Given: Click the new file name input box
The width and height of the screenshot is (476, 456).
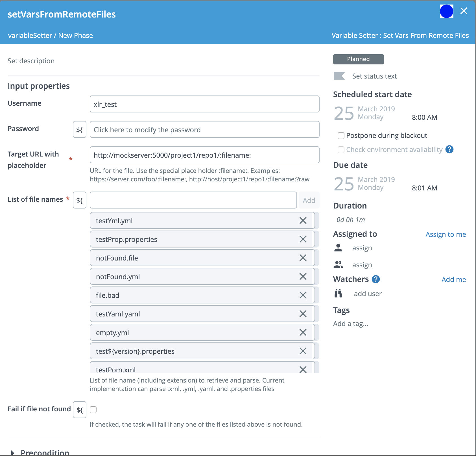Looking at the screenshot, I should click(x=193, y=200).
